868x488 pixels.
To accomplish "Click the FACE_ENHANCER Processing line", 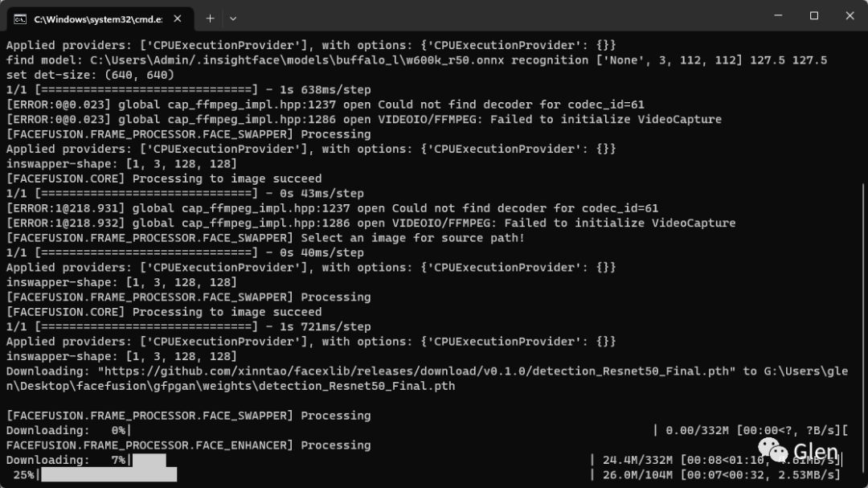I will click(188, 445).
